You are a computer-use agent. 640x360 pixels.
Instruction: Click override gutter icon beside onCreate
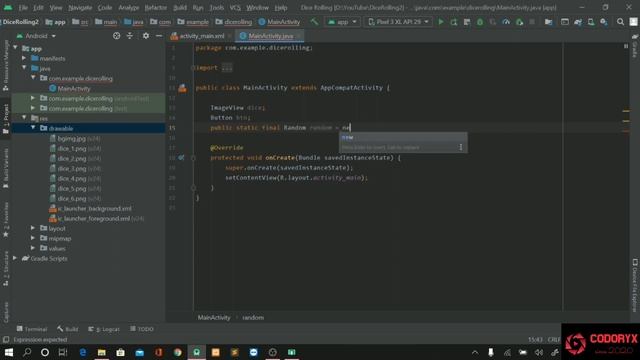(181, 158)
